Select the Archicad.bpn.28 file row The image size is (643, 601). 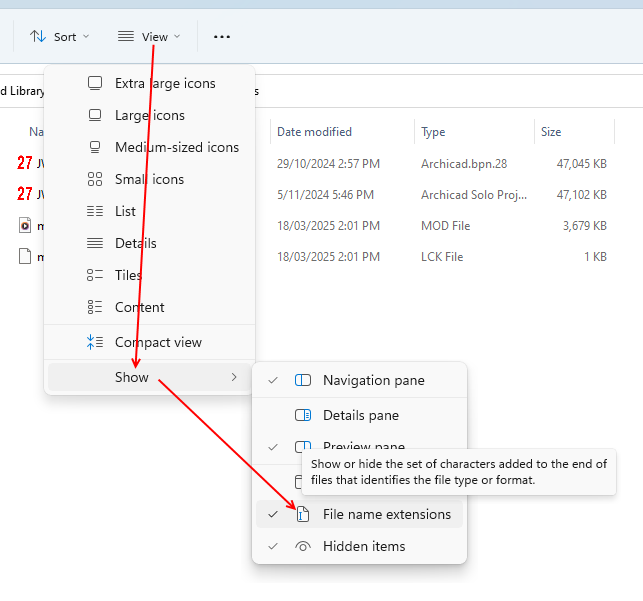click(314, 164)
